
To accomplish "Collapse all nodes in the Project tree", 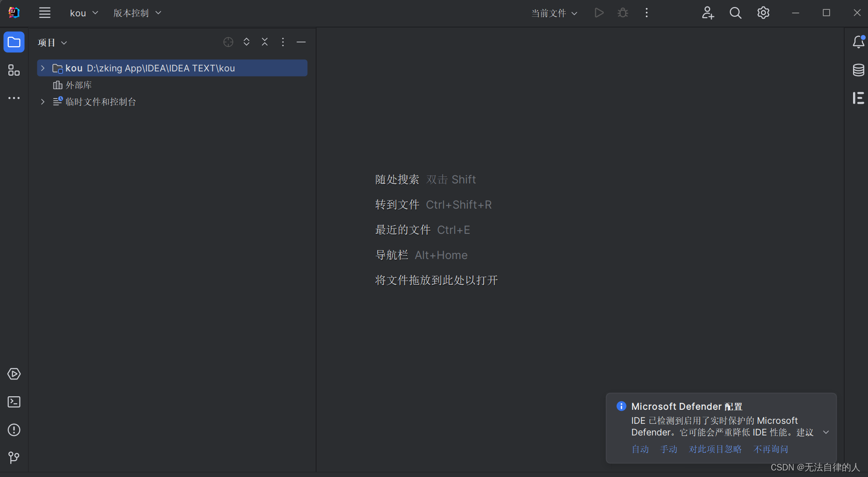I will pos(265,42).
